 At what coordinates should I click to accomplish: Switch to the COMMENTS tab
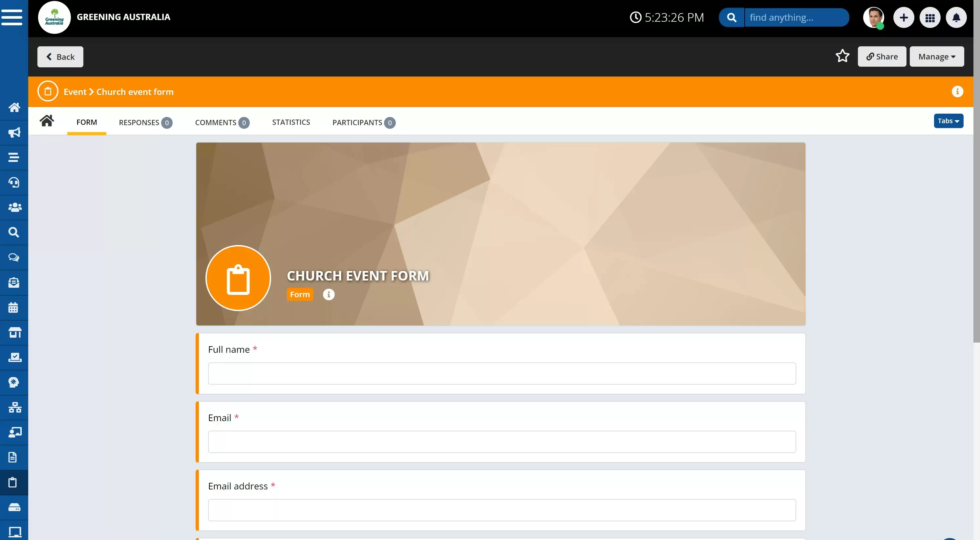222,122
